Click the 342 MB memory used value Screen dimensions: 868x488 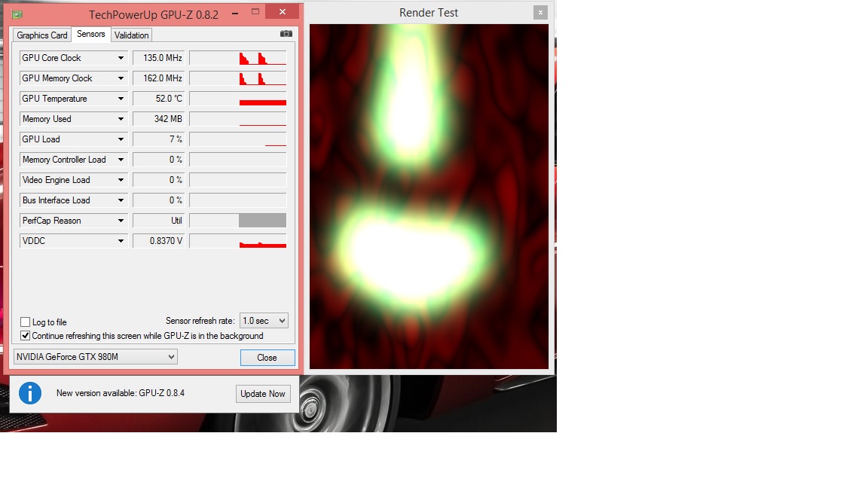point(158,119)
